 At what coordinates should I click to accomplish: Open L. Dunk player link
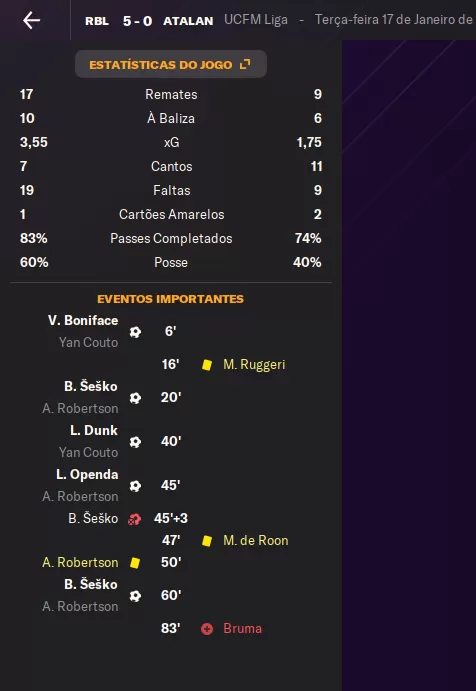[x=94, y=431]
